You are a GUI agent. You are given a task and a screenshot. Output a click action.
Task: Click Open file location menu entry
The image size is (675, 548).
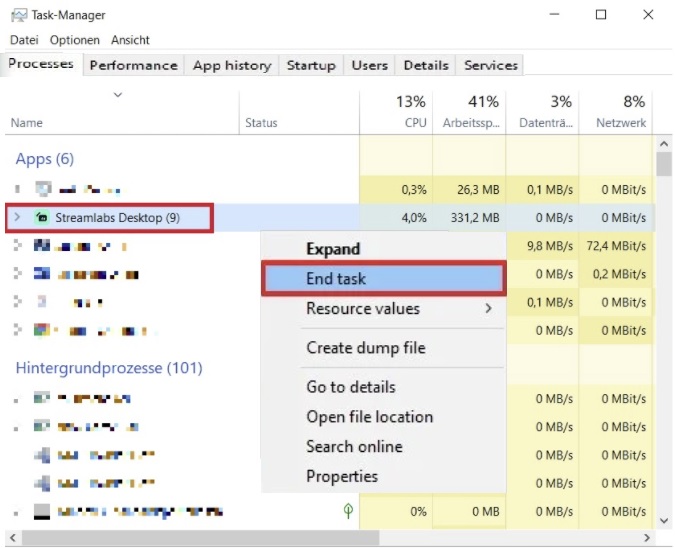pyautogui.click(x=369, y=417)
